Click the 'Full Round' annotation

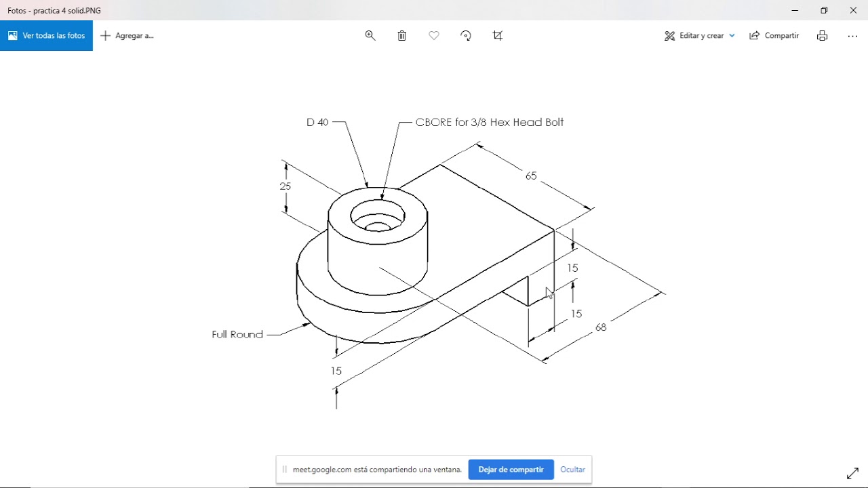[237, 334]
